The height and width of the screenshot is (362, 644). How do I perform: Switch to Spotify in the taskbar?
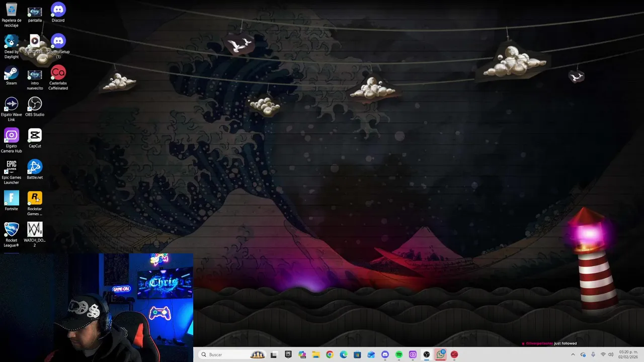point(399,354)
